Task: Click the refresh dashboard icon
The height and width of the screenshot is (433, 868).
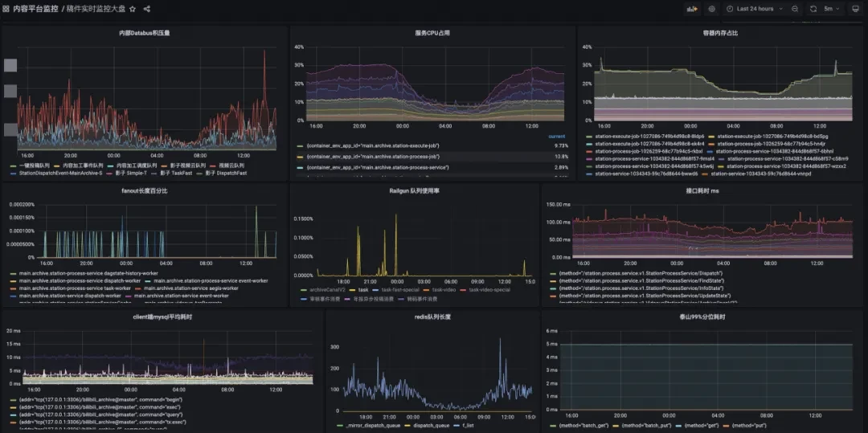Action: pyautogui.click(x=813, y=9)
